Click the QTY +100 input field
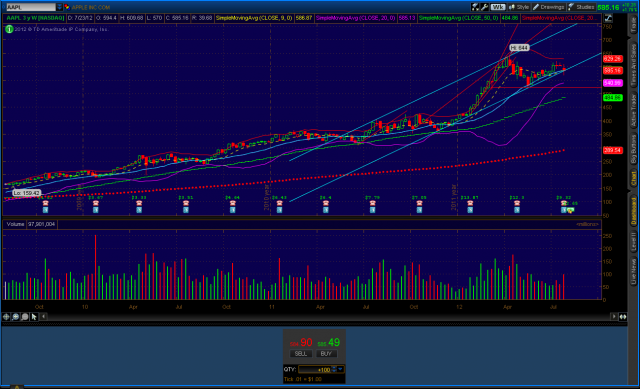 click(314, 369)
